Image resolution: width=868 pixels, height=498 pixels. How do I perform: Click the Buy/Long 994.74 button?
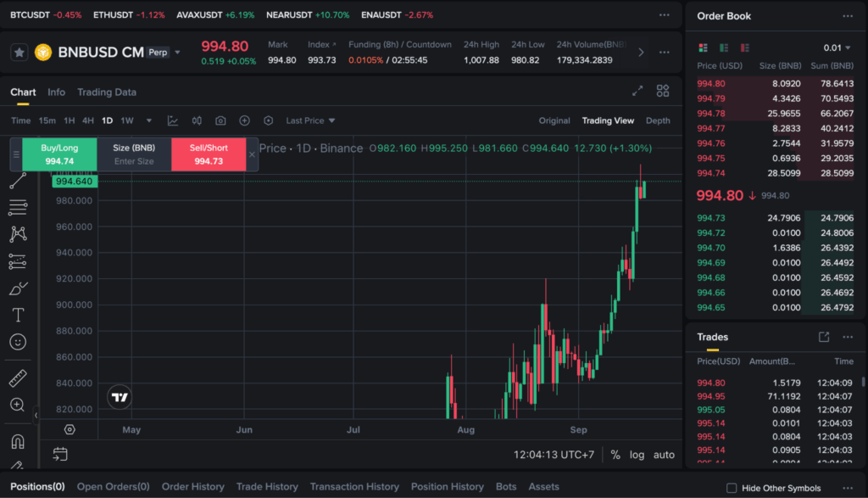(x=59, y=154)
